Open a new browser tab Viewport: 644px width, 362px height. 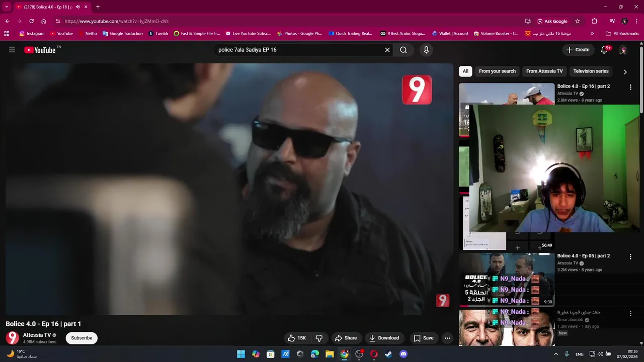[98, 7]
